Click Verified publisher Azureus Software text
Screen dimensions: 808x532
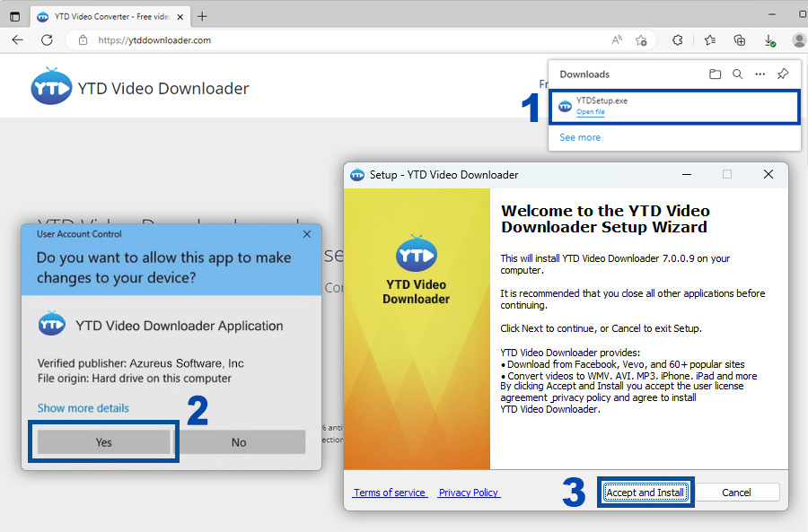point(141,363)
